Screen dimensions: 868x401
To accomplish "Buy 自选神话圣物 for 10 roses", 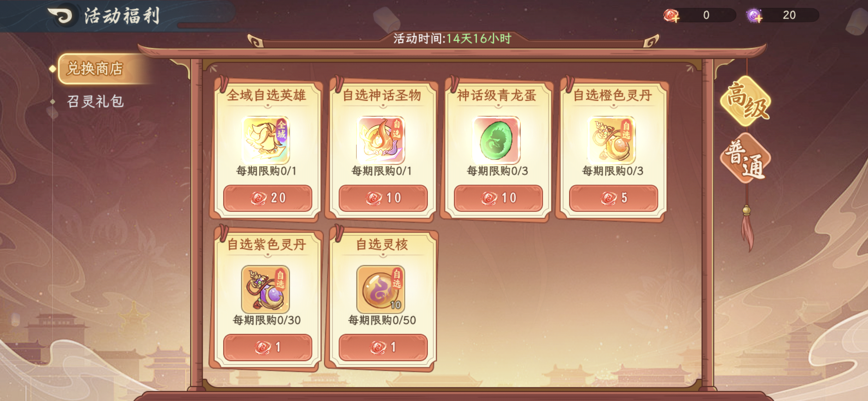I will [x=383, y=198].
